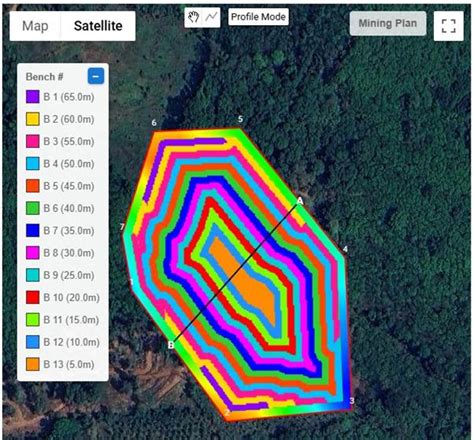Click profile line endpoint A
474x440 pixels.
[x=300, y=201]
